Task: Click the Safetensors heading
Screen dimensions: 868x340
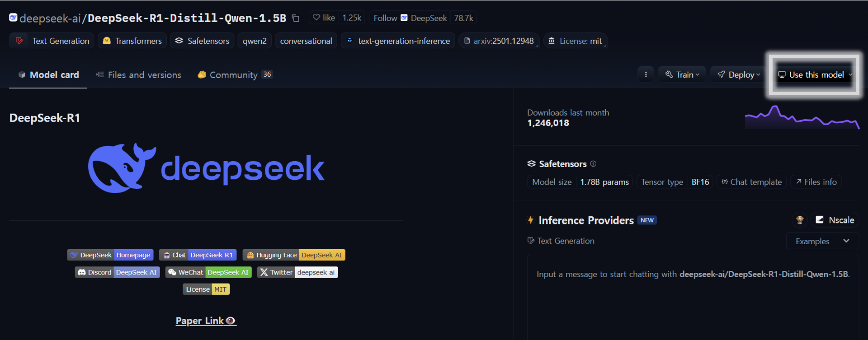Action: coord(562,163)
